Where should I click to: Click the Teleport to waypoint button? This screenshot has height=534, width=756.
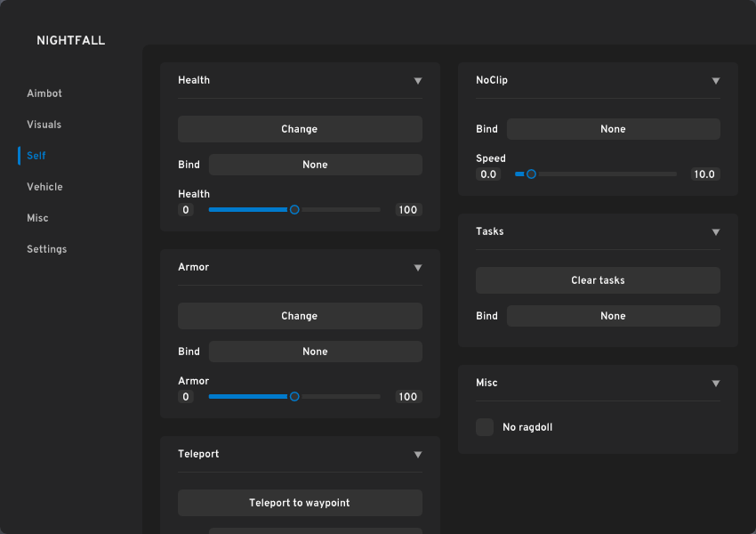coord(300,503)
